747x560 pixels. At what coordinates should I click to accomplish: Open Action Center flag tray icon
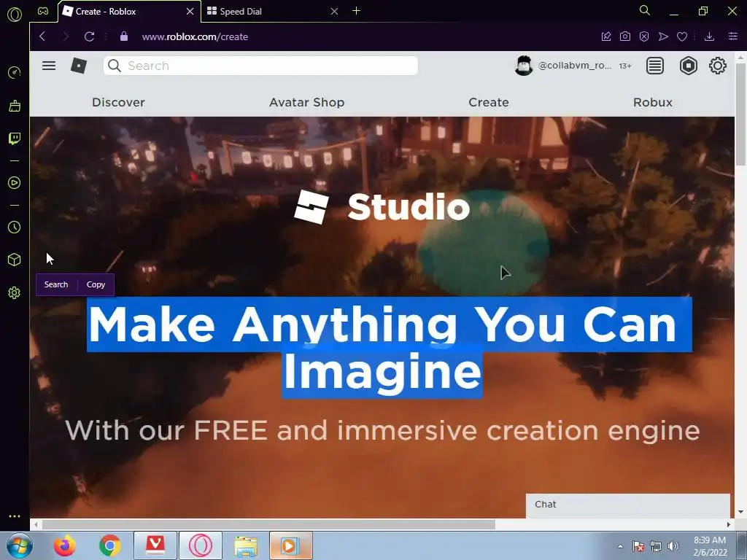point(638,546)
